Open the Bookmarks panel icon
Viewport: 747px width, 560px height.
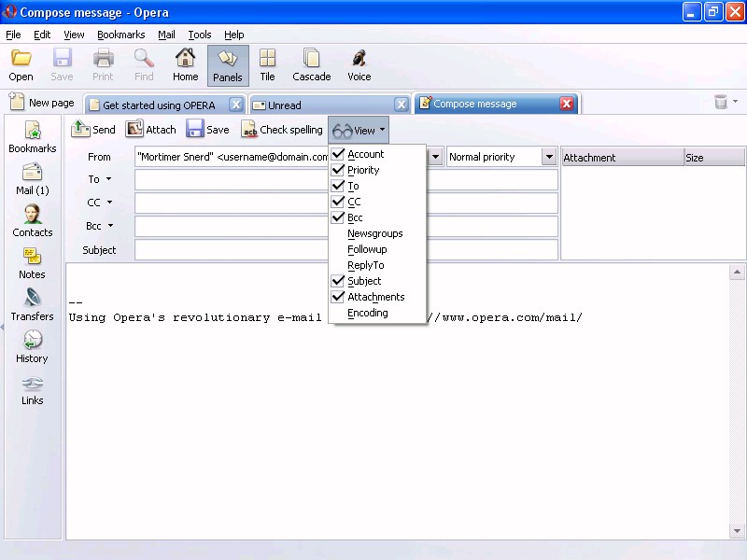pos(32,132)
